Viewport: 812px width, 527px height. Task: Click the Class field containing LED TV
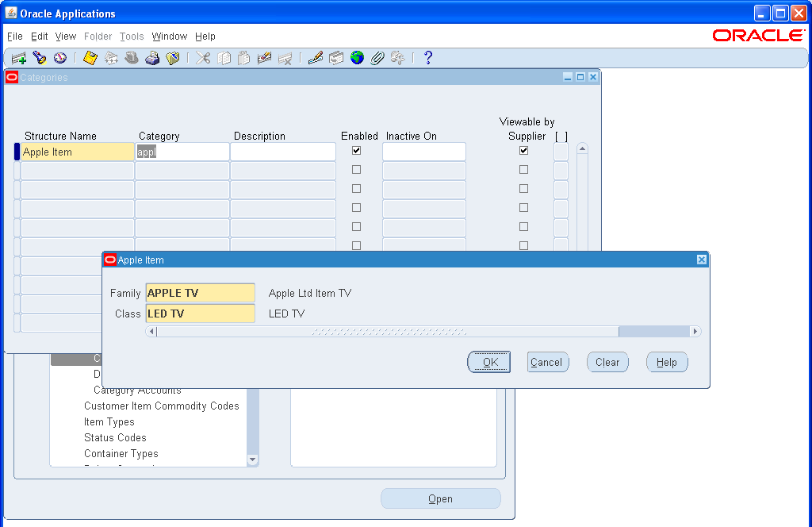point(201,314)
